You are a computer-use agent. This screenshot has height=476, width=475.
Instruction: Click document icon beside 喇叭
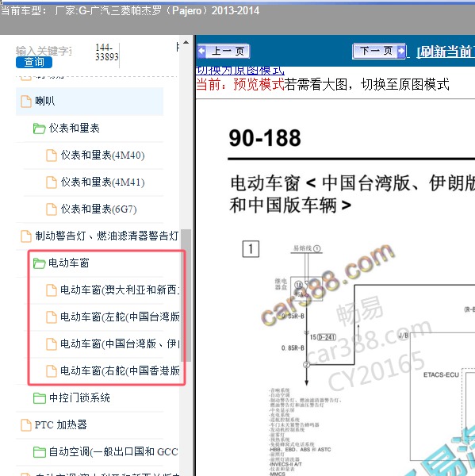26,101
